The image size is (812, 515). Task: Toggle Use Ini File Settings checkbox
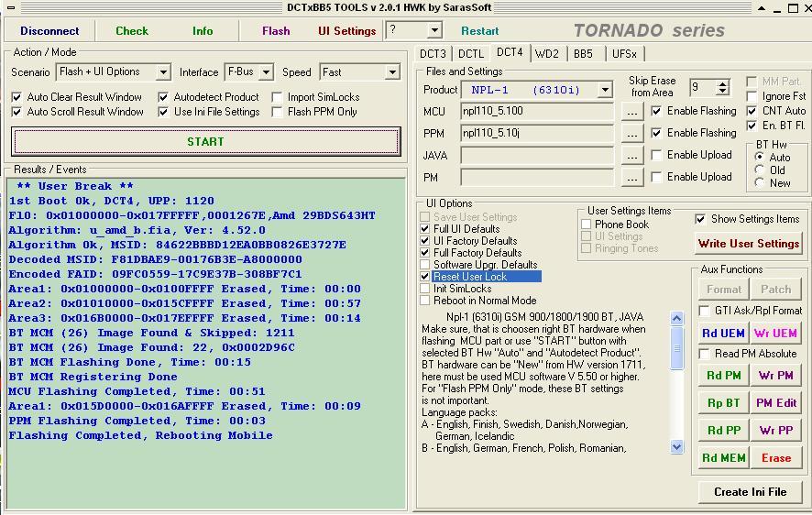click(163, 112)
